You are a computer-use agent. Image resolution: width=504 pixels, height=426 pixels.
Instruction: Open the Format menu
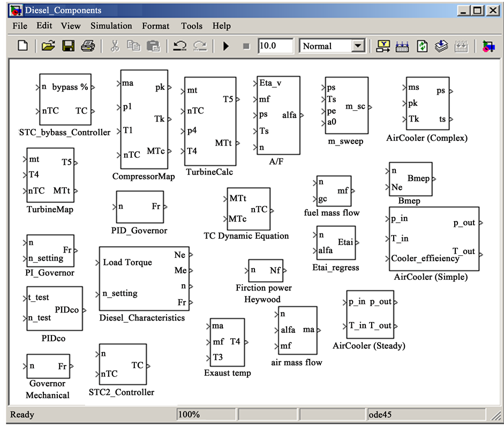[x=155, y=26]
